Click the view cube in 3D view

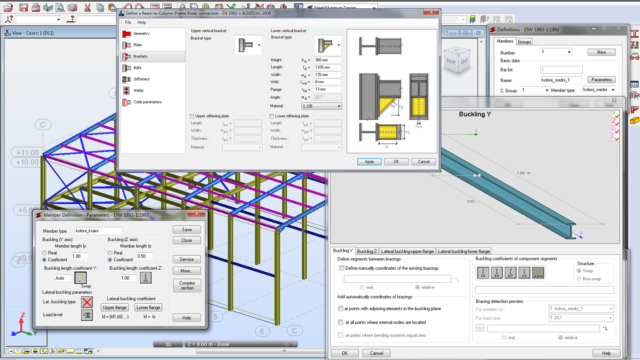pos(457,60)
